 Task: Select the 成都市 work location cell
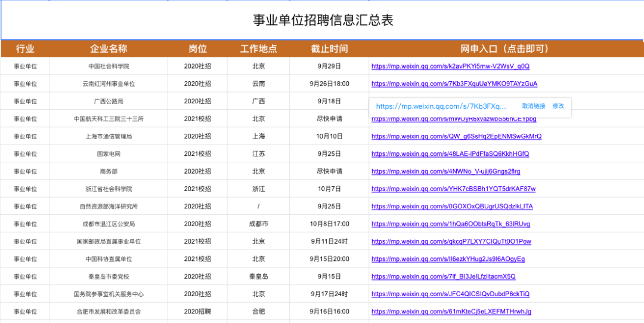258,224
